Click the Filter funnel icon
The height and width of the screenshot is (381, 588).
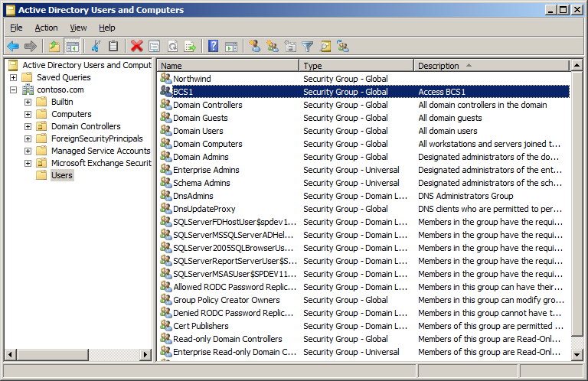[x=308, y=47]
